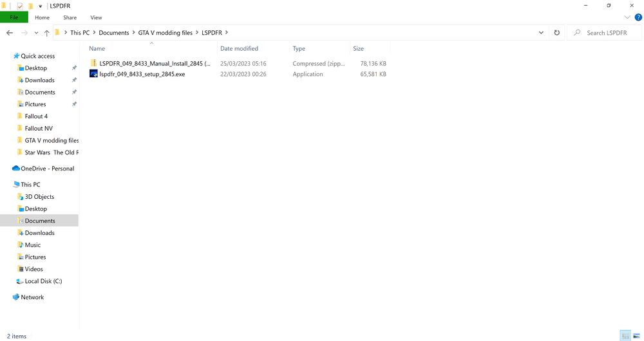
Task: Open the File ribbon tab
Action: 14,17
